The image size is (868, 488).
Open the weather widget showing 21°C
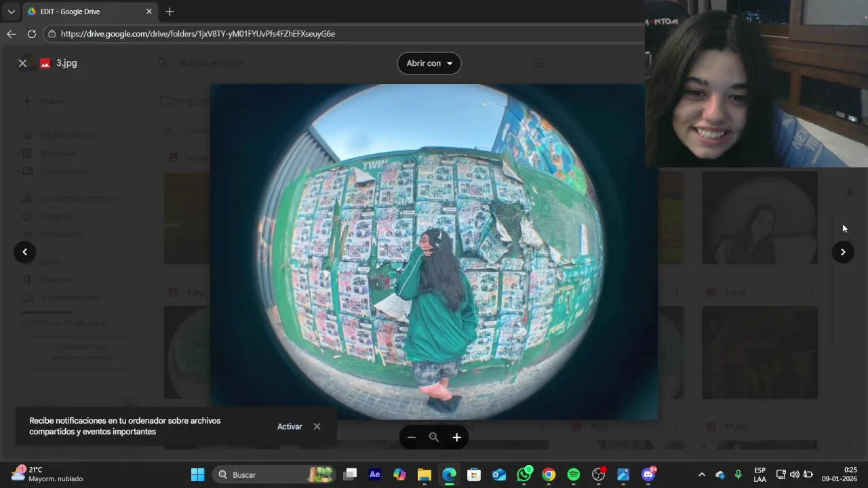click(47, 474)
